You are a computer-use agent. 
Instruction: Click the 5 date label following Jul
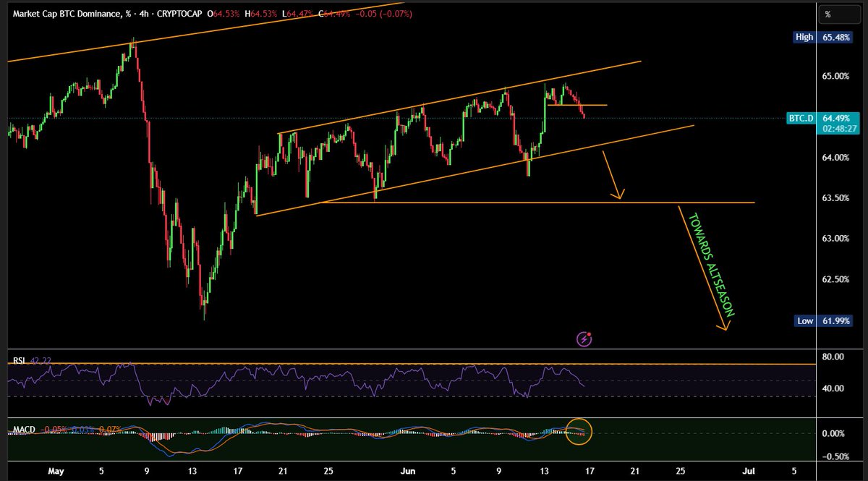pos(796,471)
